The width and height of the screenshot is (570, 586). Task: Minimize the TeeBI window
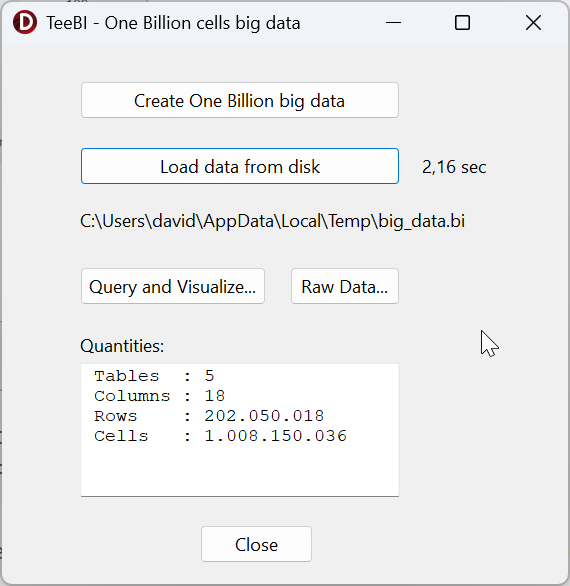click(393, 23)
